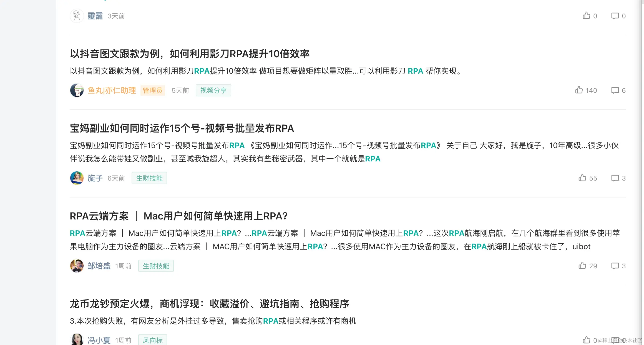Select the 视频分享 category tag
Image resolution: width=644 pixels, height=345 pixels.
click(213, 91)
